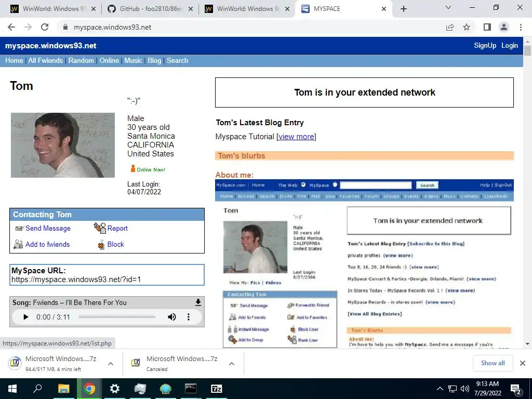Image resolution: width=532 pixels, height=399 pixels.
Task: Click the Add to fwiends link
Action: point(47,244)
